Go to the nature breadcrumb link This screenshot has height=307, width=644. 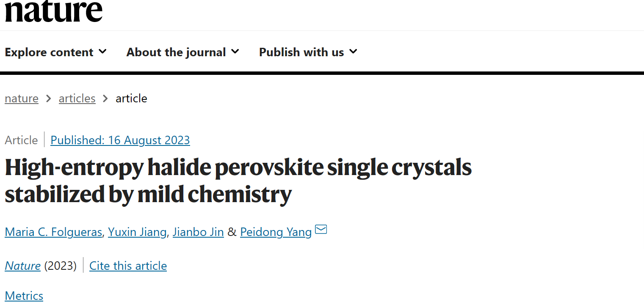click(22, 99)
